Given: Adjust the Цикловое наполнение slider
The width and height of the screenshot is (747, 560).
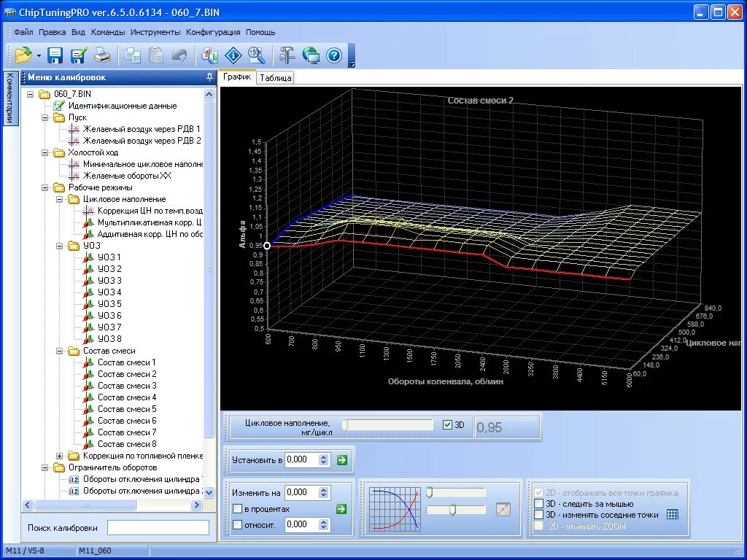Looking at the screenshot, I should tap(387, 425).
